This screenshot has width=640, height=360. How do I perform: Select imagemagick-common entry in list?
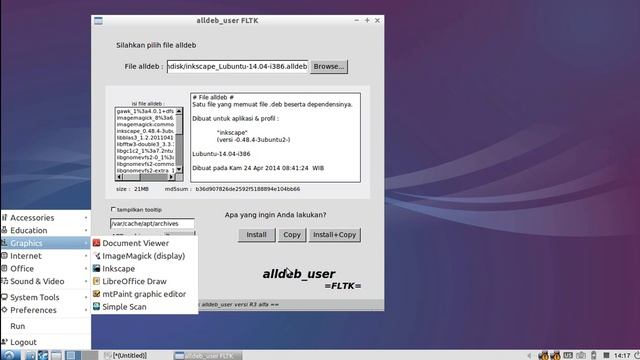[x=145, y=124]
